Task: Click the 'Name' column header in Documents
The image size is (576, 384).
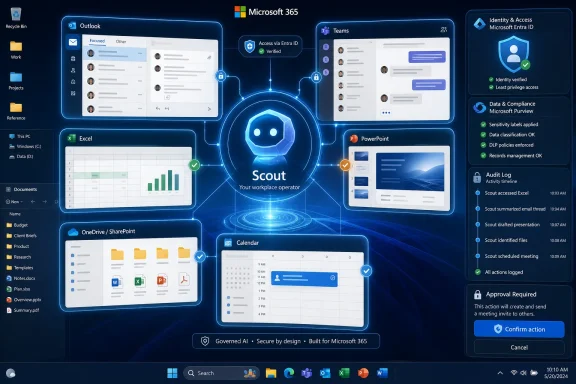Action: point(15,214)
